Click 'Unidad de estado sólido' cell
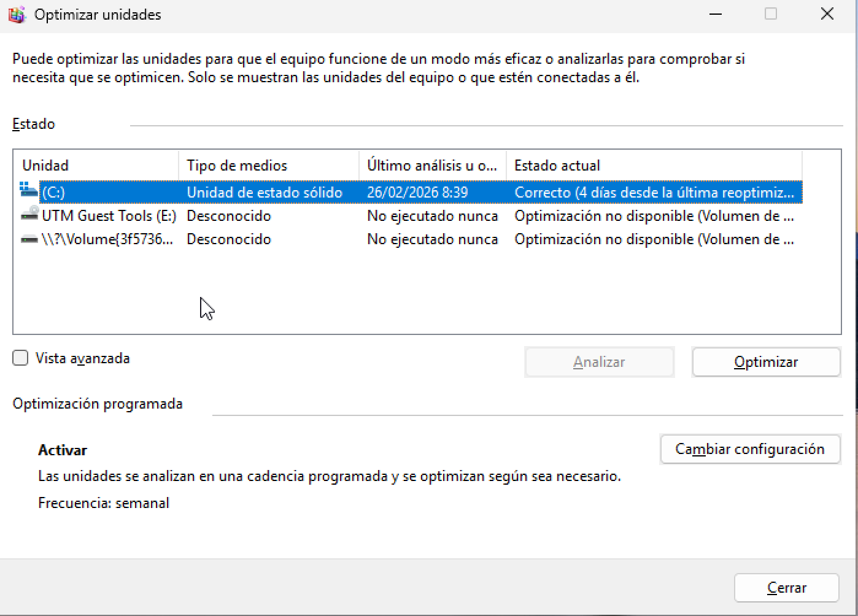 click(265, 192)
